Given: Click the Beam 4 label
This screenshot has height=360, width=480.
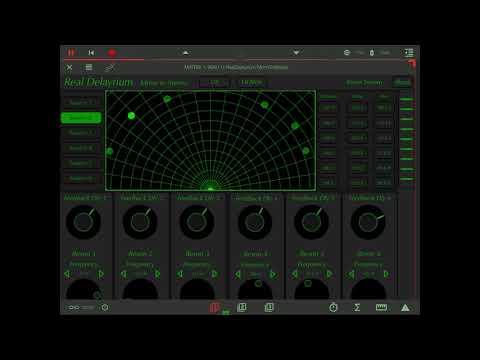Looking at the screenshot, I should click(256, 254).
